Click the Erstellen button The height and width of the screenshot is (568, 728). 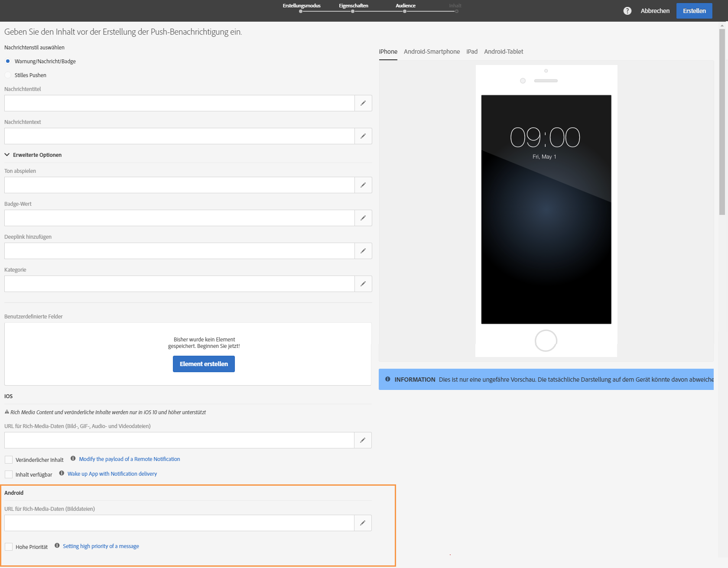click(x=694, y=11)
